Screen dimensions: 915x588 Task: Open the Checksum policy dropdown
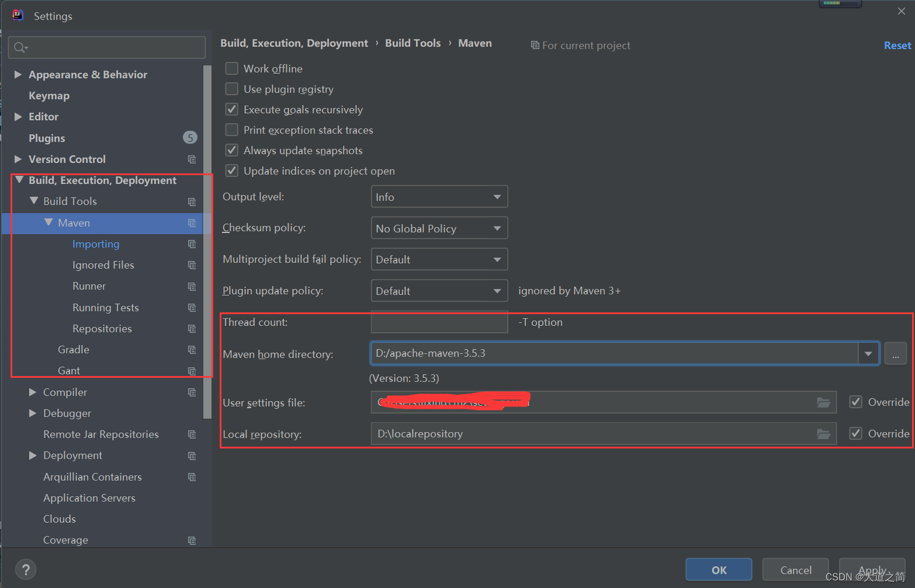click(439, 228)
